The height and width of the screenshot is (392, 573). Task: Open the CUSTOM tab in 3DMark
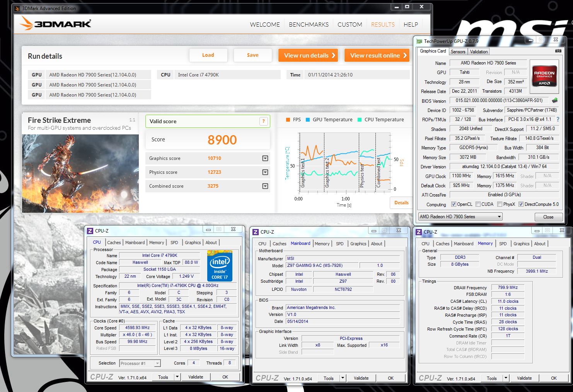350,24
